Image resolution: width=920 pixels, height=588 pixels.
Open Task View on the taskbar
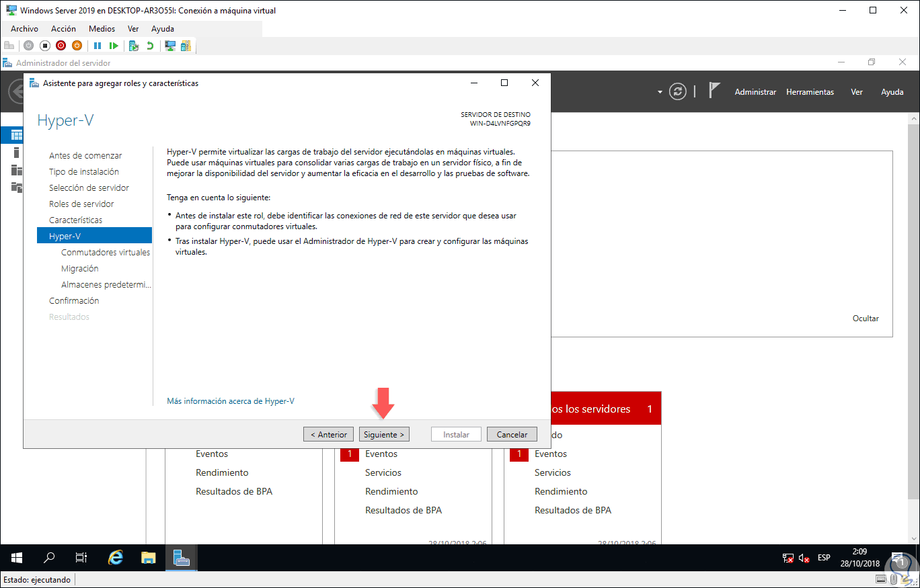81,558
